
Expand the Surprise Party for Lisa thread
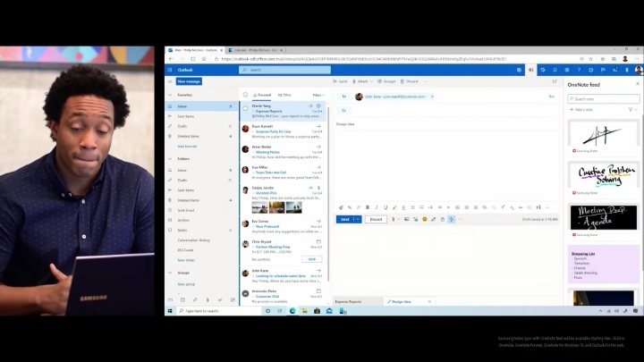[253, 131]
